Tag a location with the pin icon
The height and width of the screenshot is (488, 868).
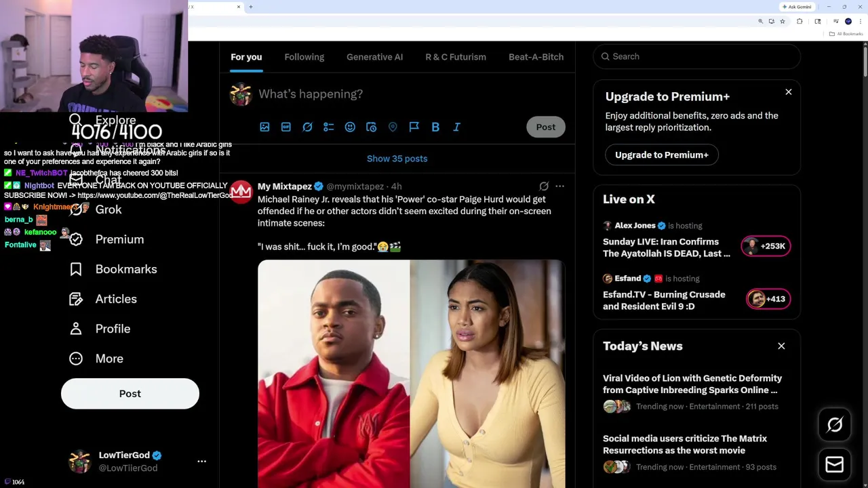click(x=393, y=127)
